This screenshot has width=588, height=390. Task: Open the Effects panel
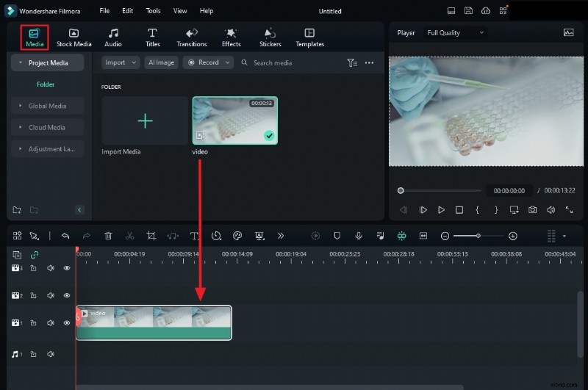(x=231, y=37)
